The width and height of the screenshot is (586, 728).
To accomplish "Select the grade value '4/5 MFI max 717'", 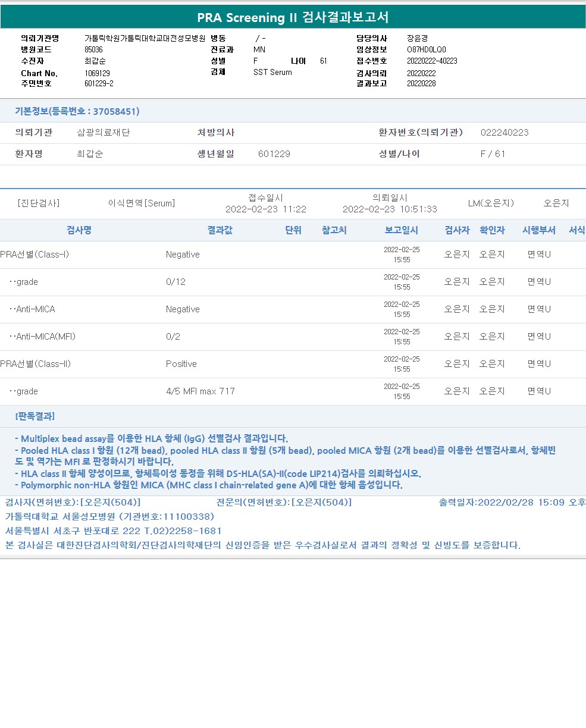I will click(x=200, y=391).
